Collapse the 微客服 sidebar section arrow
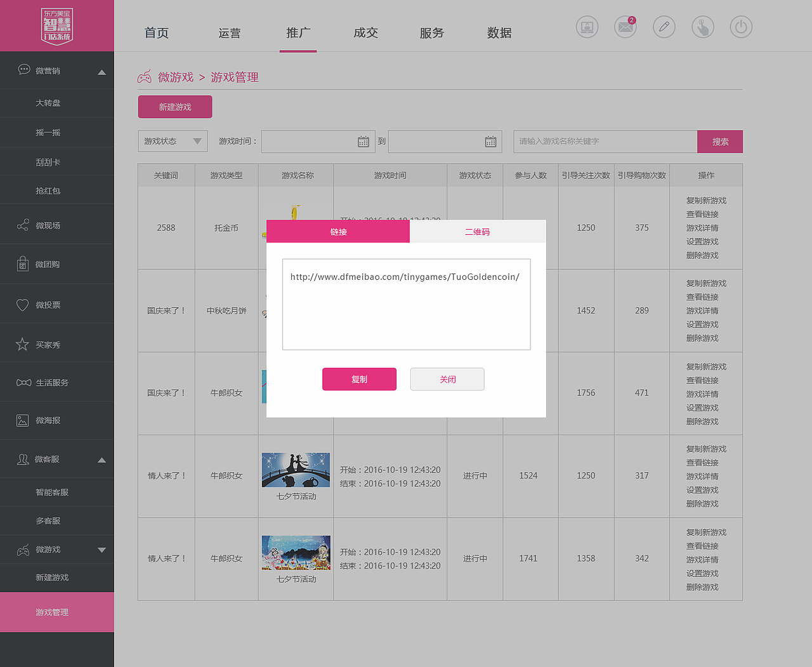The height and width of the screenshot is (667, 812). coord(101,460)
